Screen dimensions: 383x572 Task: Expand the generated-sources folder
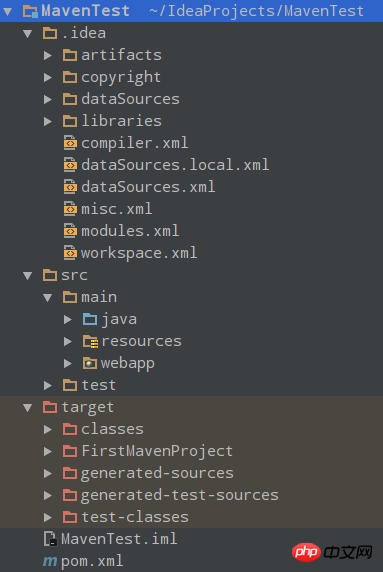48,473
